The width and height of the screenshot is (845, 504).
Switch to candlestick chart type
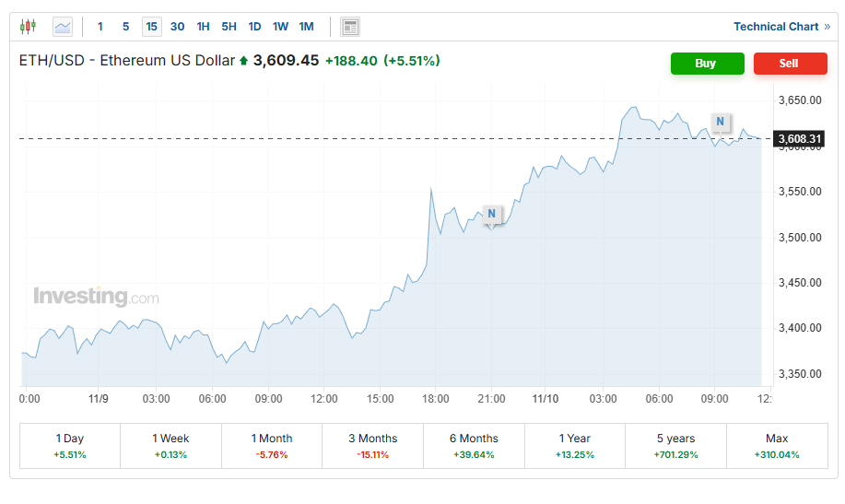(x=28, y=27)
